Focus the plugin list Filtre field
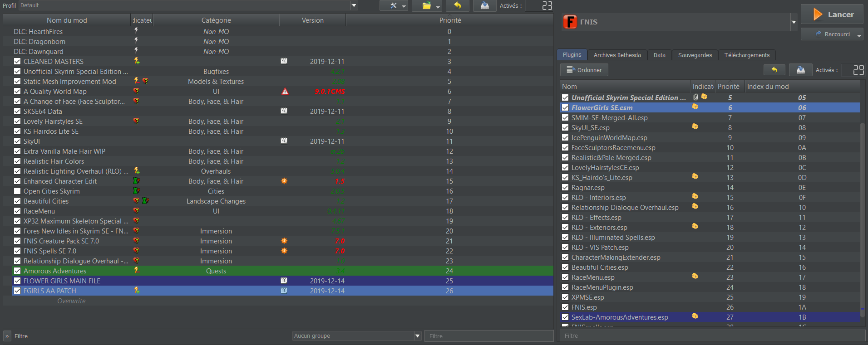This screenshot has height=345, width=868. [x=713, y=336]
